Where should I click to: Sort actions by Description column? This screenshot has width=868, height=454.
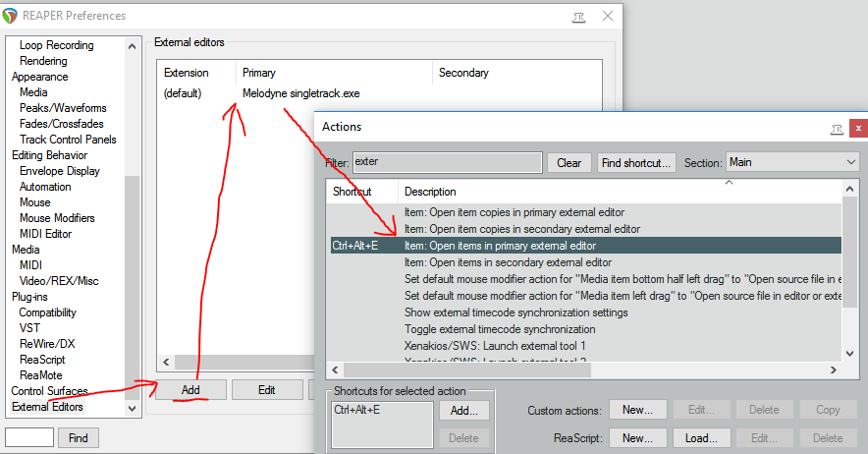[x=620, y=192]
